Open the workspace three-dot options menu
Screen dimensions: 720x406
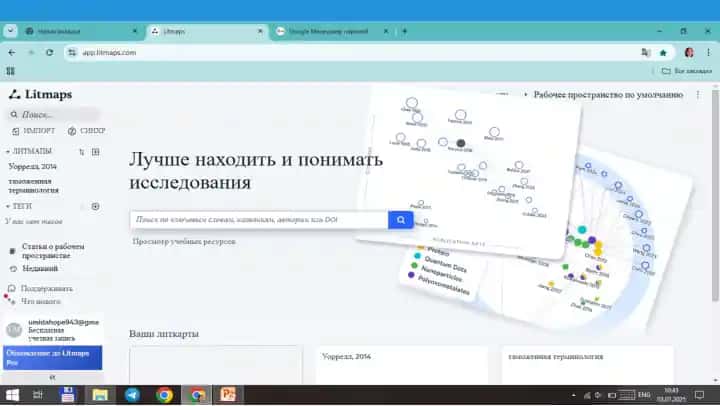click(698, 95)
